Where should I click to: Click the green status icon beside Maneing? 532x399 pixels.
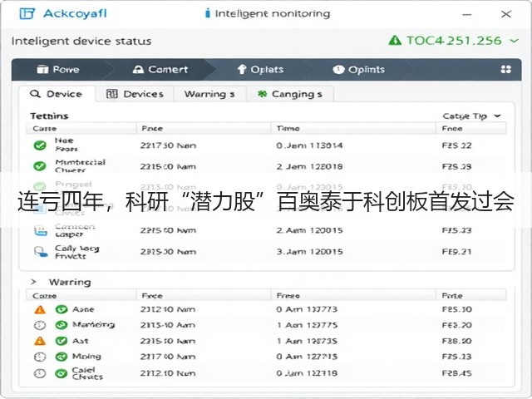(61, 325)
